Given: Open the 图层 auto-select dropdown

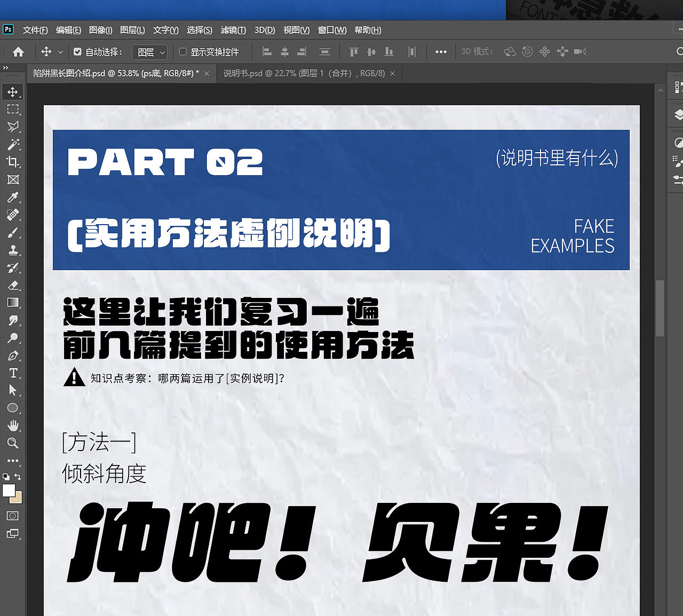Looking at the screenshot, I should pos(149,52).
